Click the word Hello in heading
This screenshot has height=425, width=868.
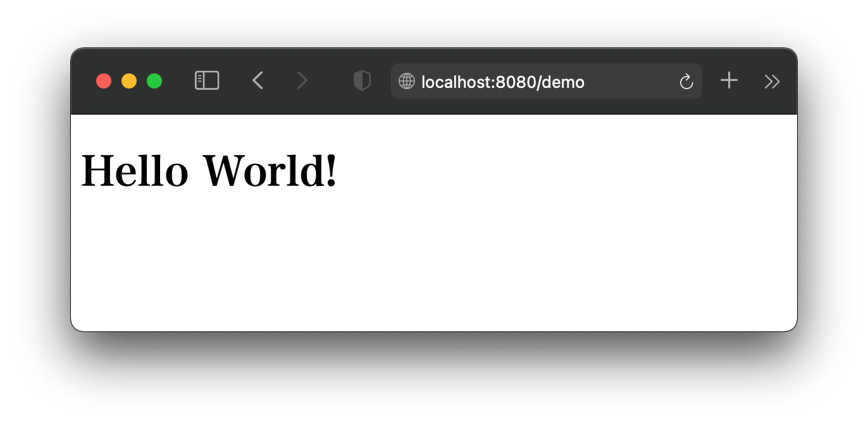pos(135,171)
